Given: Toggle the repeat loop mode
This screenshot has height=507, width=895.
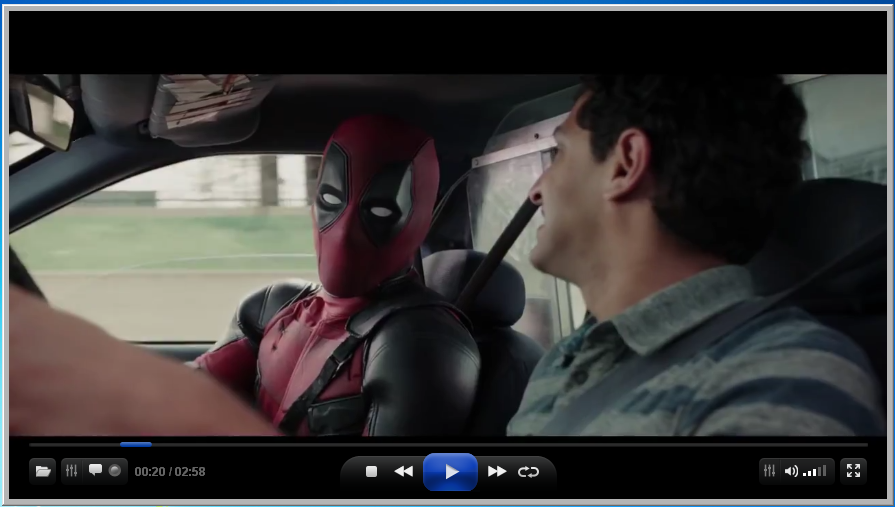Looking at the screenshot, I should point(529,472).
